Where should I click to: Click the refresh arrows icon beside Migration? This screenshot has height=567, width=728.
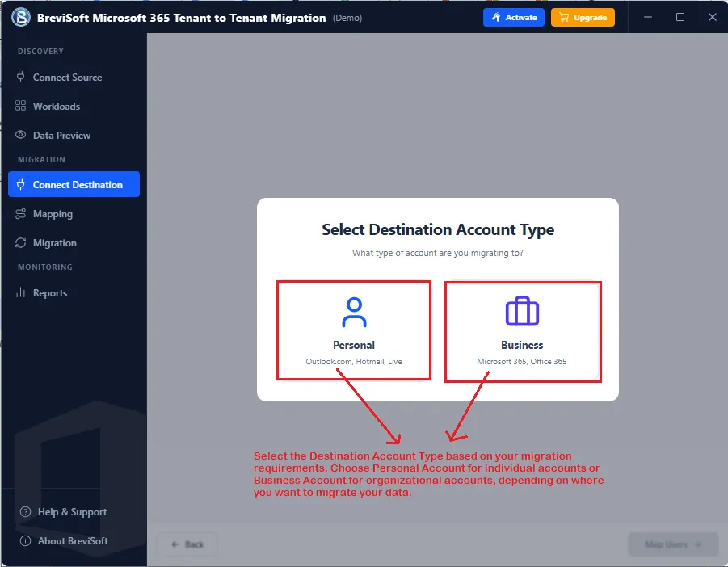(x=20, y=242)
